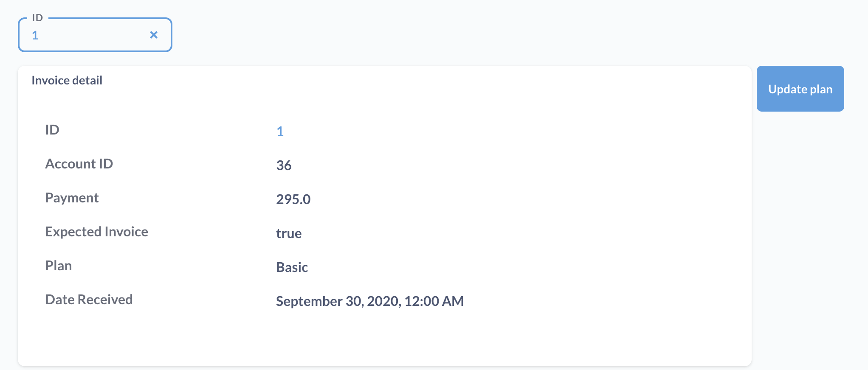Click the Expected Invoice label
The height and width of the screenshot is (370, 868).
coord(96,232)
